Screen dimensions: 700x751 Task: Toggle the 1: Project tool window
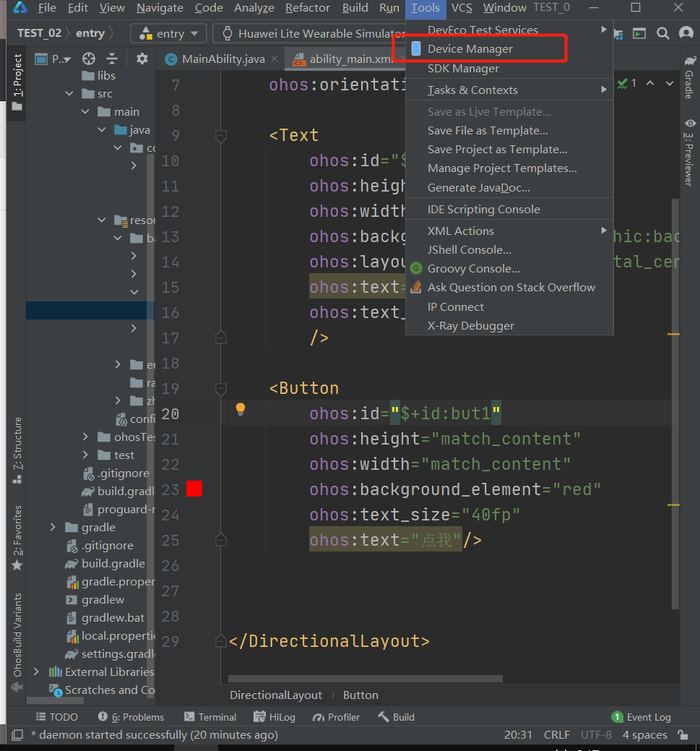(x=17, y=82)
